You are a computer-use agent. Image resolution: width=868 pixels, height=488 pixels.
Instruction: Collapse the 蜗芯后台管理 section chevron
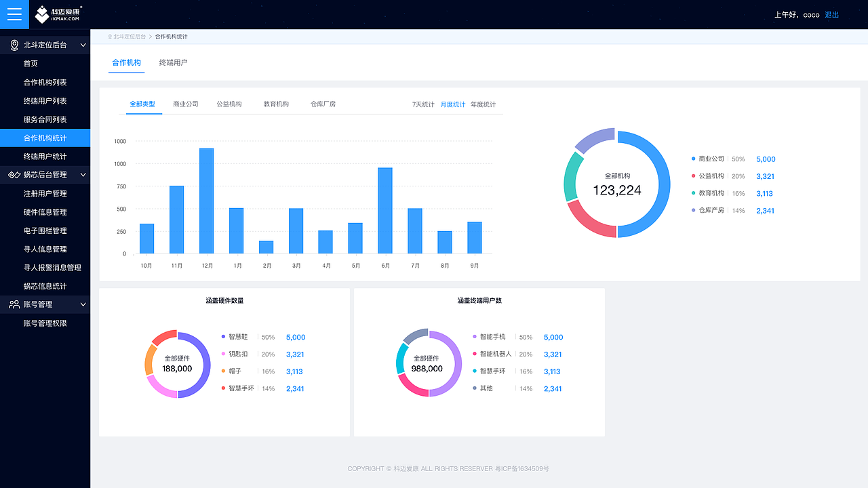83,175
